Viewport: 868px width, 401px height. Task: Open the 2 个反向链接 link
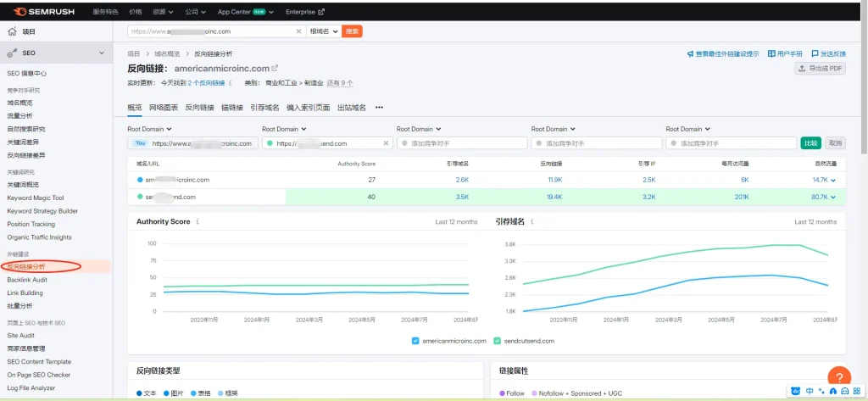(206, 83)
